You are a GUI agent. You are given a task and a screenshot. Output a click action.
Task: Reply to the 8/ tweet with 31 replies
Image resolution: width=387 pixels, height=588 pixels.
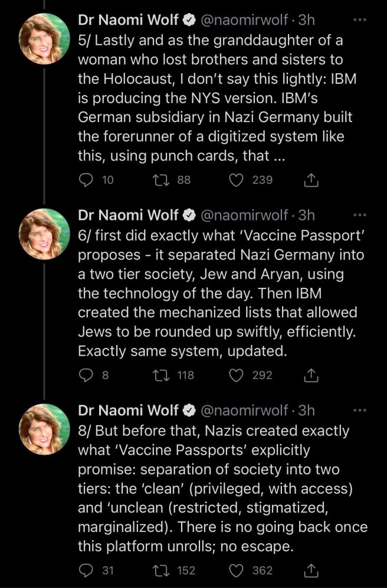tap(86, 570)
